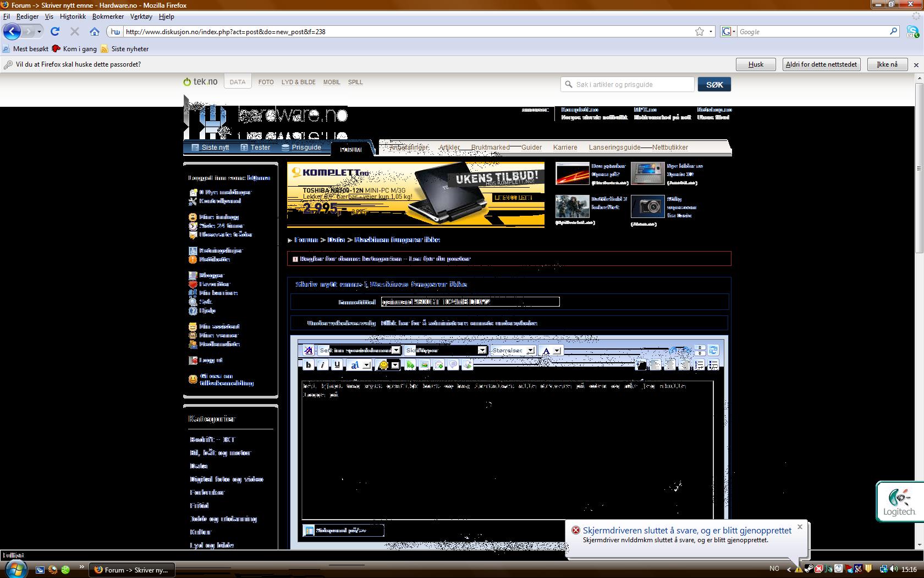The height and width of the screenshot is (578, 924).
Task: Open the Steam tray icon
Action: point(809,569)
